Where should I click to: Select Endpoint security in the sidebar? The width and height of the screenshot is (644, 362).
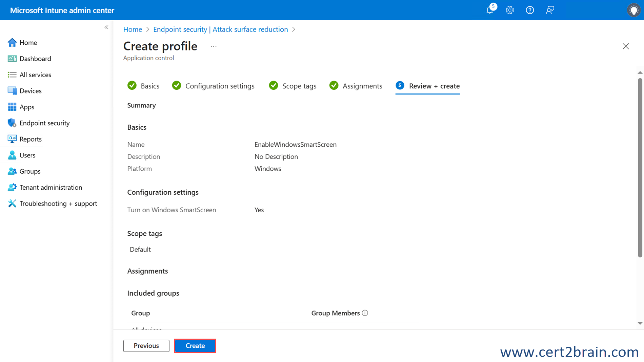click(x=44, y=123)
